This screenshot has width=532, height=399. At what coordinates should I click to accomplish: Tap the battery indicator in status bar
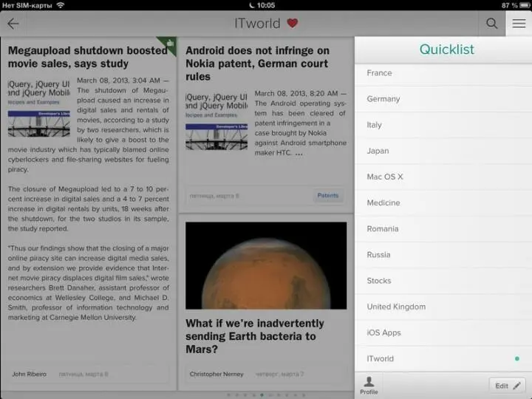coord(525,5)
